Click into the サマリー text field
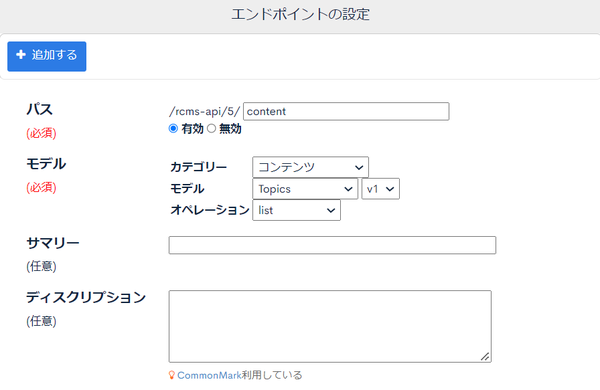 [332, 245]
